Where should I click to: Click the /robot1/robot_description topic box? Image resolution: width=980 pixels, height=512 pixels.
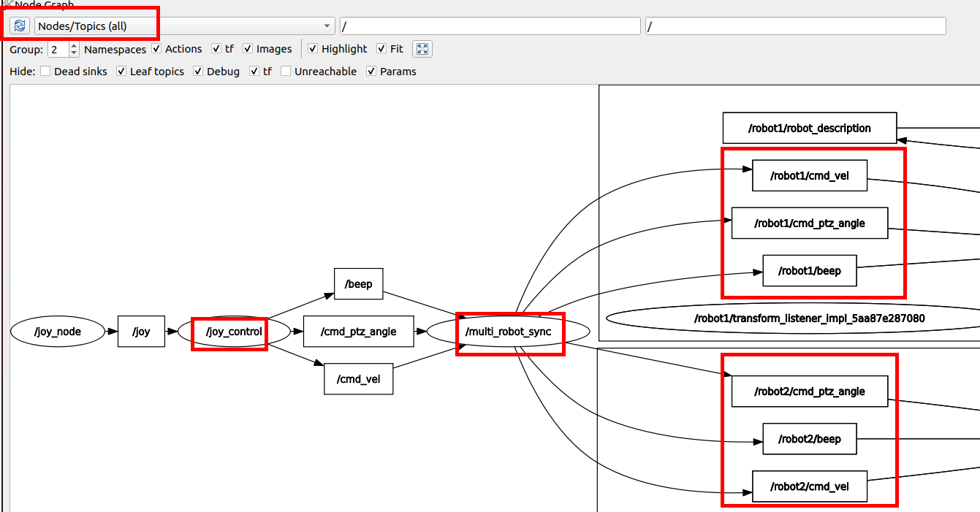[810, 128]
